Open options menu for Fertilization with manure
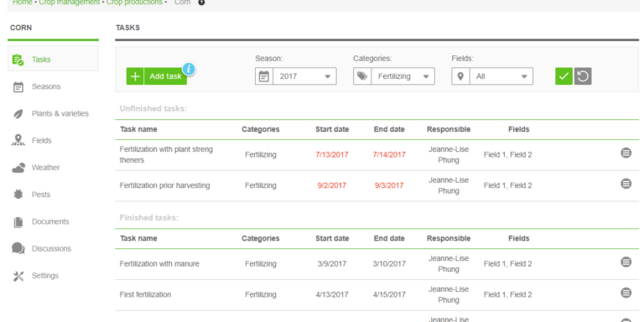644x322 pixels. [x=626, y=262]
